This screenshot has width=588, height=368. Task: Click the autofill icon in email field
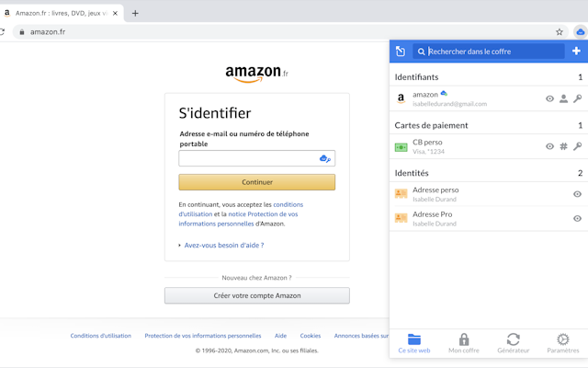tap(324, 158)
